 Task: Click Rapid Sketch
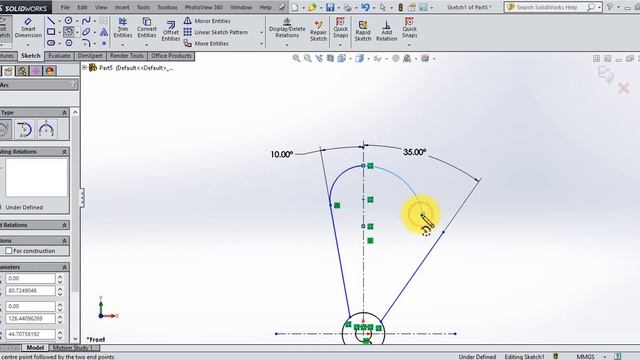pos(362,31)
